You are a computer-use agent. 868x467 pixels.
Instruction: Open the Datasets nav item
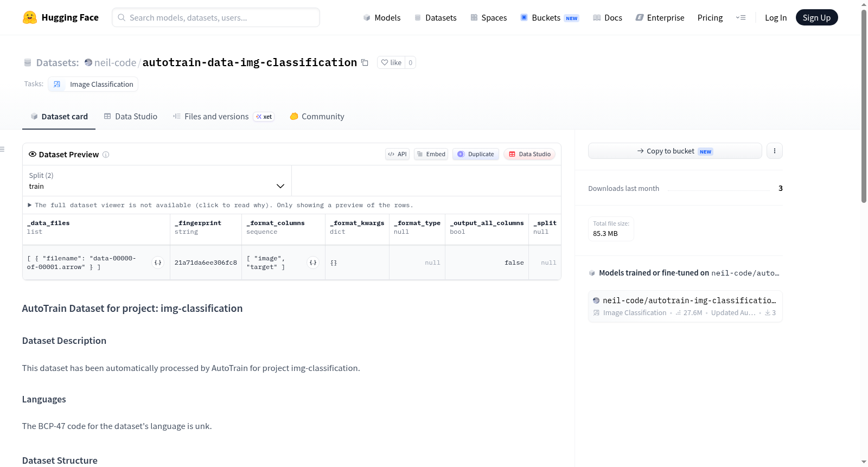tap(435, 18)
